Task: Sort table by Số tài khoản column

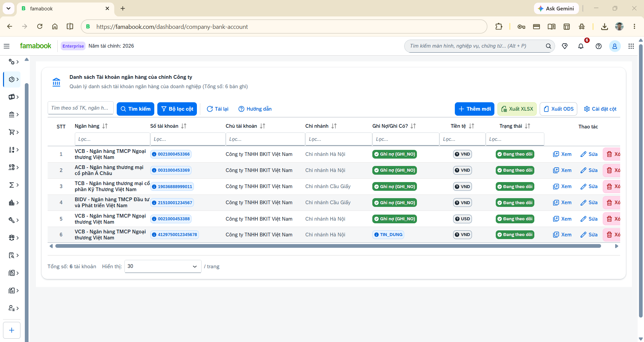Action: tap(184, 126)
